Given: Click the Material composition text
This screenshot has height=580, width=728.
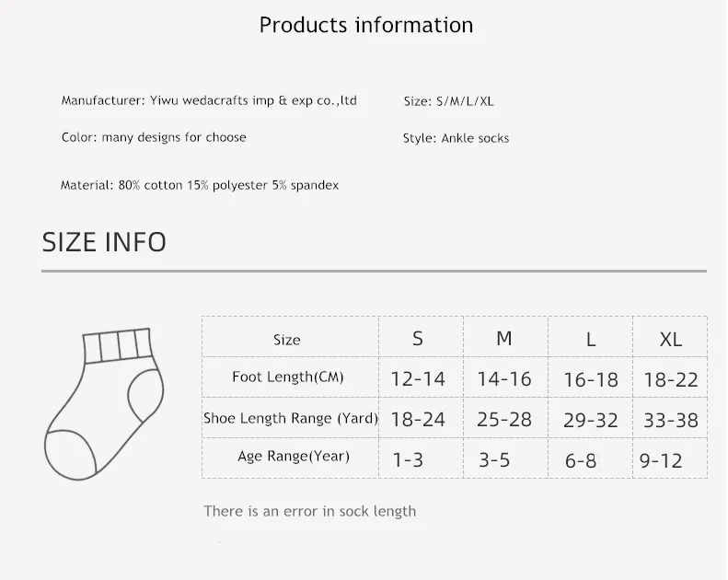Looking at the screenshot, I should [200, 185].
